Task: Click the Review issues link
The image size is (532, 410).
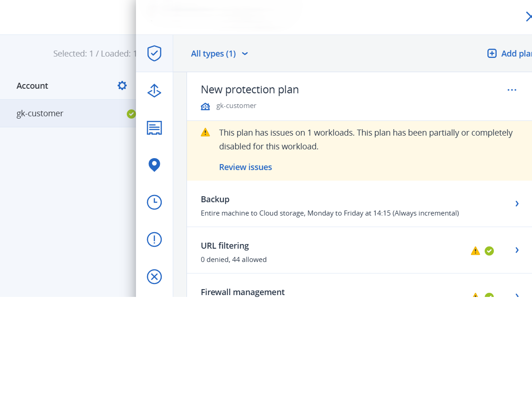Action: point(245,167)
